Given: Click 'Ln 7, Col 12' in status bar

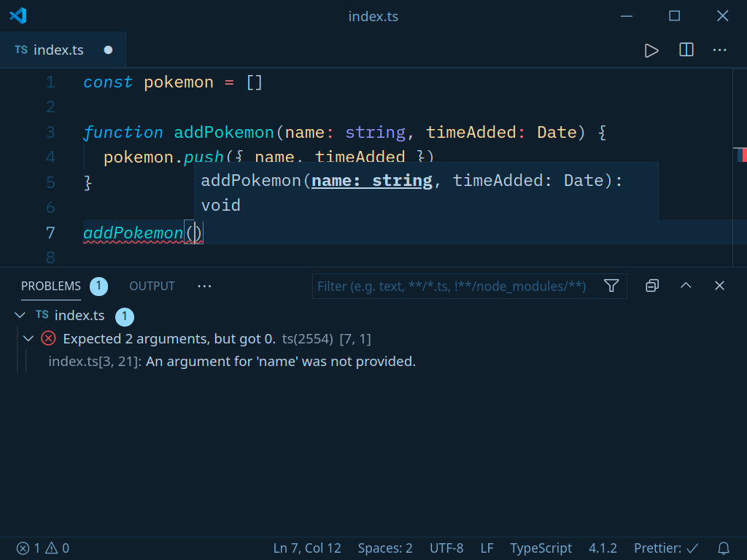Looking at the screenshot, I should [x=307, y=548].
